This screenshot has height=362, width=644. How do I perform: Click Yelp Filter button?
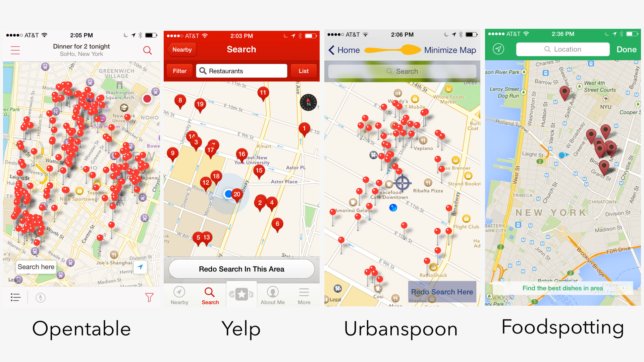(x=179, y=71)
